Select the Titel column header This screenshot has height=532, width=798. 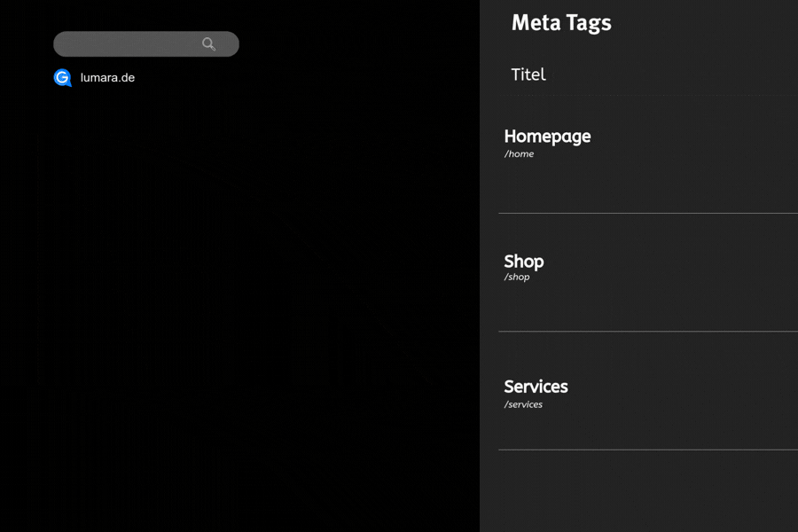click(528, 74)
